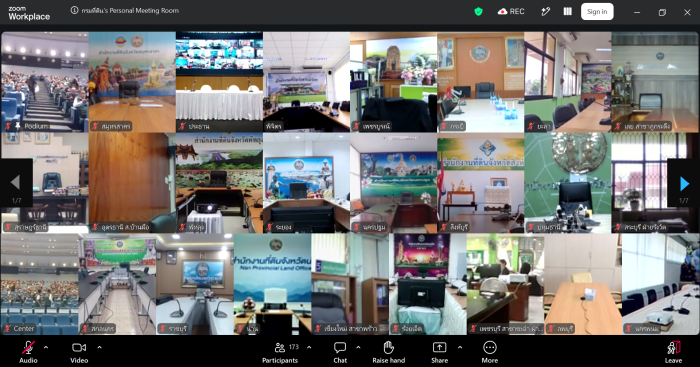Click muted mic icon on ยะลา tile
700x367 pixels.
[531, 126]
